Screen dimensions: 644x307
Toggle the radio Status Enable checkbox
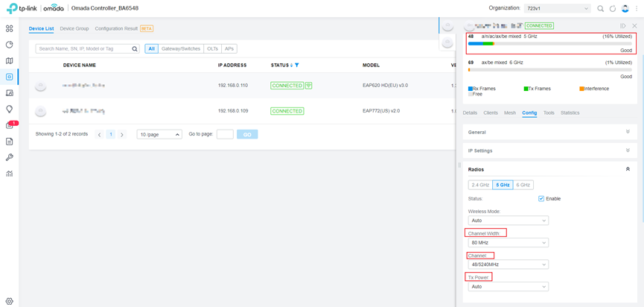point(541,199)
